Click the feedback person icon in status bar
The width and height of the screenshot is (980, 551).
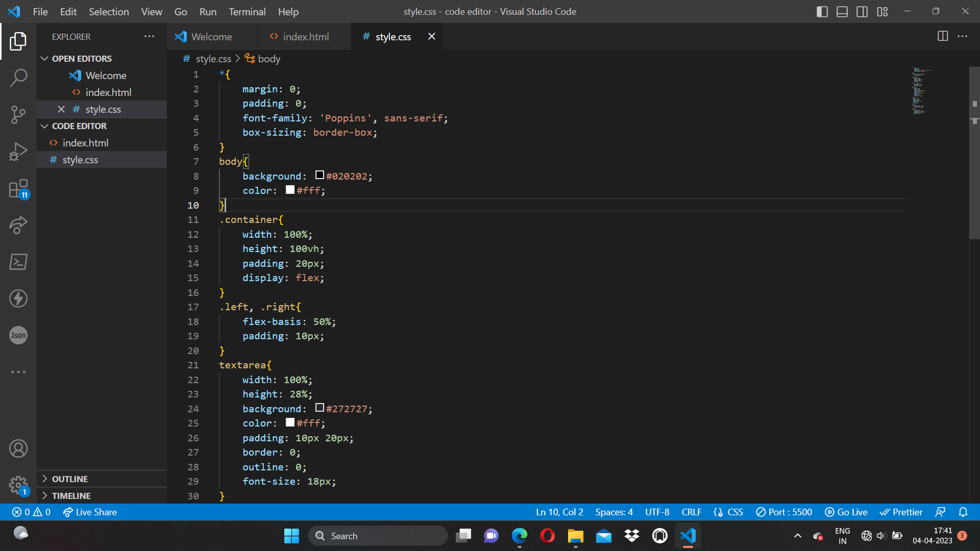tap(940, 512)
